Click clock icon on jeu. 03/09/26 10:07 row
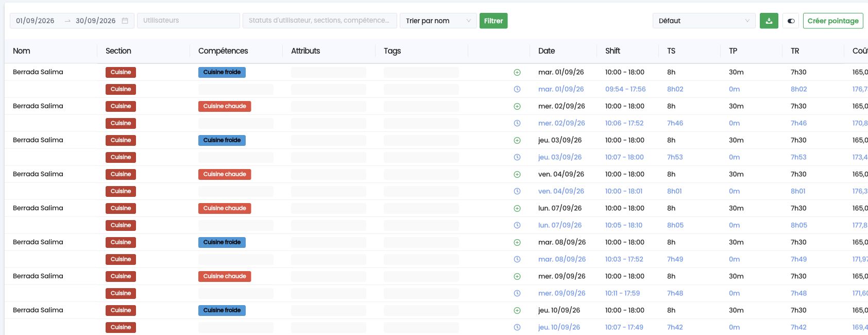 [517, 158]
